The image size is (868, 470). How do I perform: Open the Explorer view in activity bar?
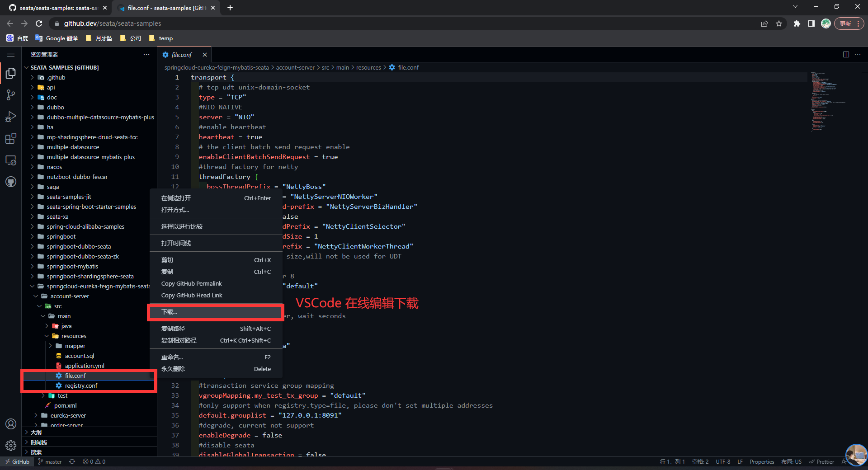pos(11,73)
